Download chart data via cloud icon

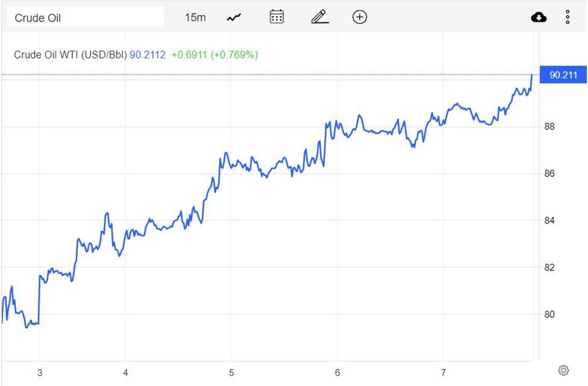[539, 17]
